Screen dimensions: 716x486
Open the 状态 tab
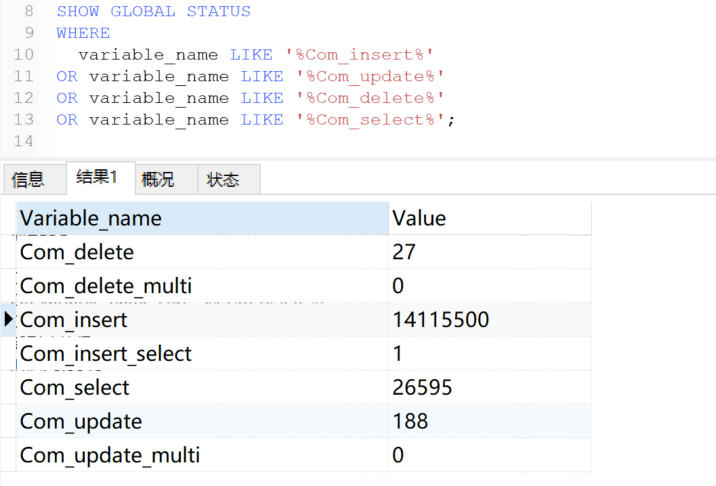(x=229, y=180)
